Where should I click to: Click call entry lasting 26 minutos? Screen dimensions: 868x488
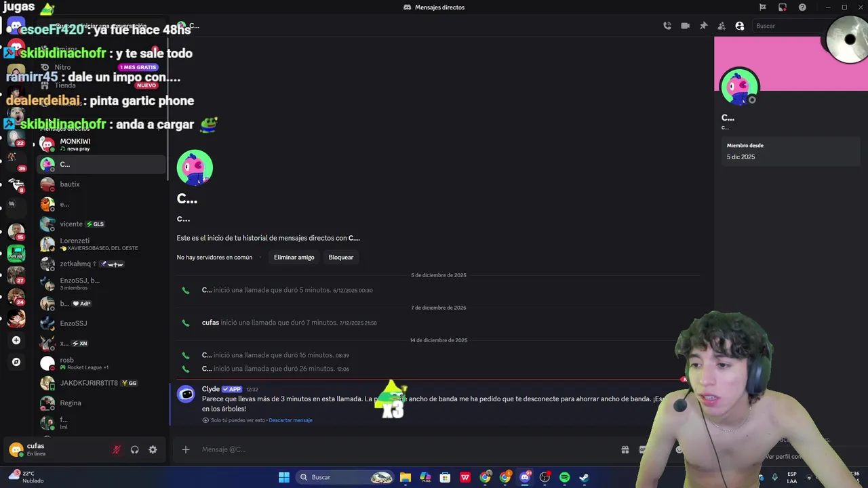275,369
